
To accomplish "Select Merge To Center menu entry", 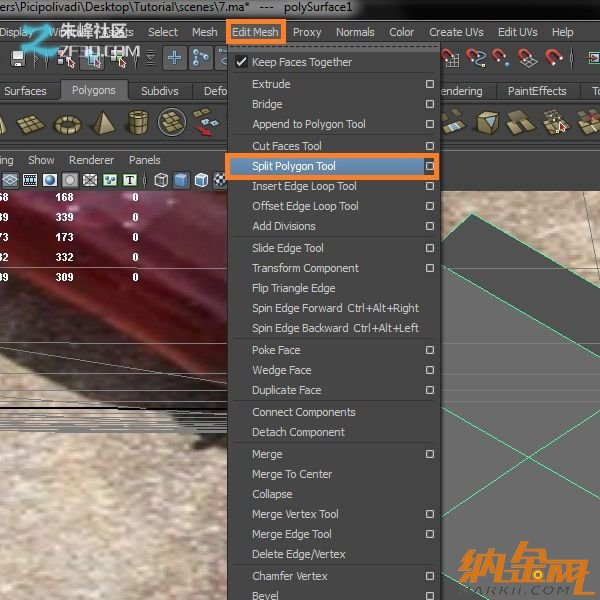I will 292,474.
